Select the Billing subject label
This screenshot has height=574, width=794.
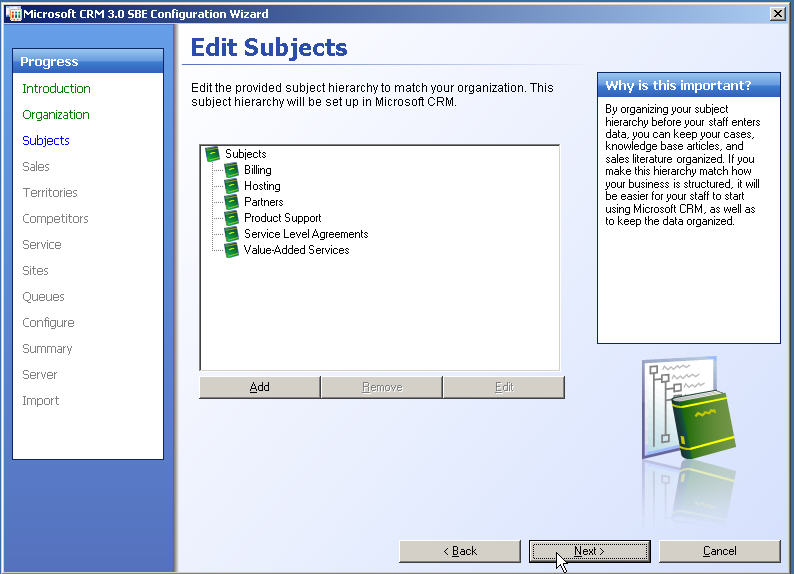pyautogui.click(x=257, y=170)
